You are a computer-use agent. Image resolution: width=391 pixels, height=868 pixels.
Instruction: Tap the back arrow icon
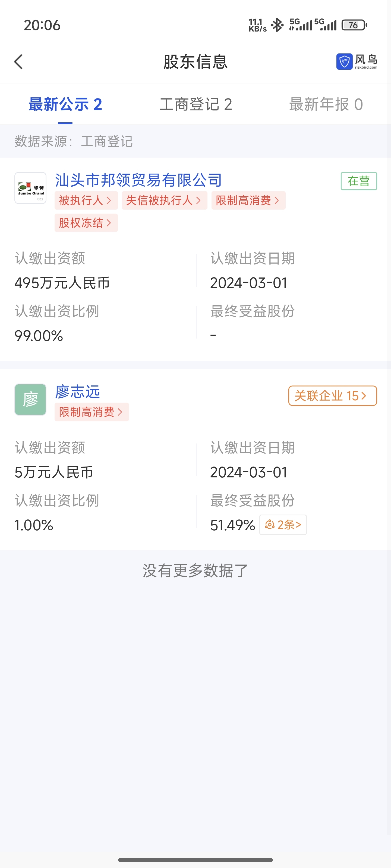tap(18, 62)
